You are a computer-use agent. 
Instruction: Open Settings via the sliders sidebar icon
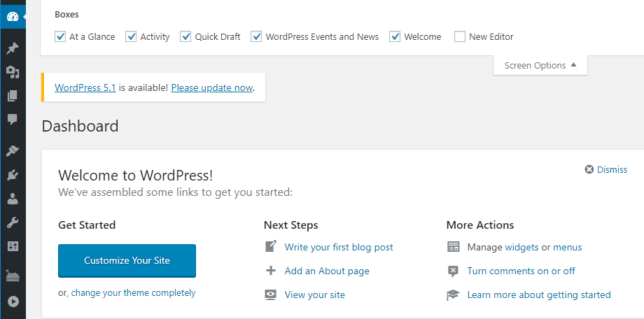click(x=13, y=246)
